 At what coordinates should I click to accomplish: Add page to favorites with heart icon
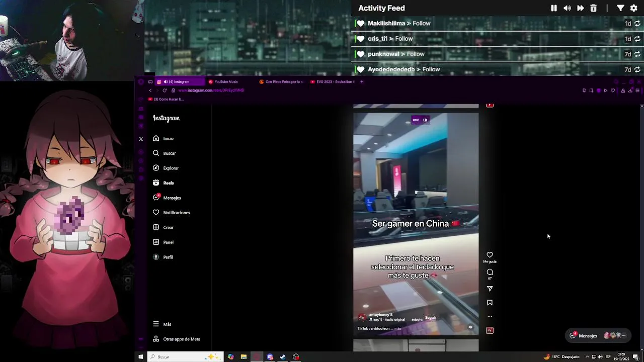coord(612,90)
